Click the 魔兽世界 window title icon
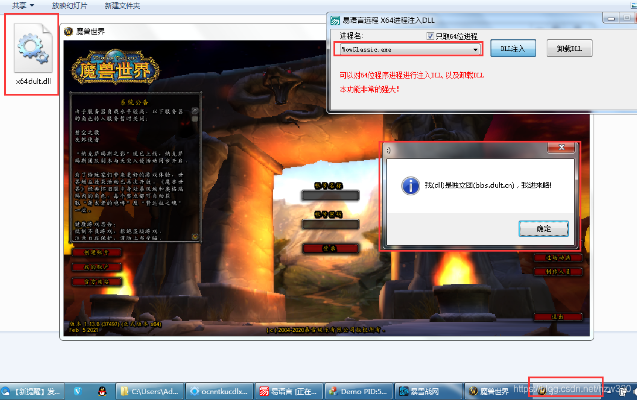This screenshot has height=400, width=637. tap(69, 32)
